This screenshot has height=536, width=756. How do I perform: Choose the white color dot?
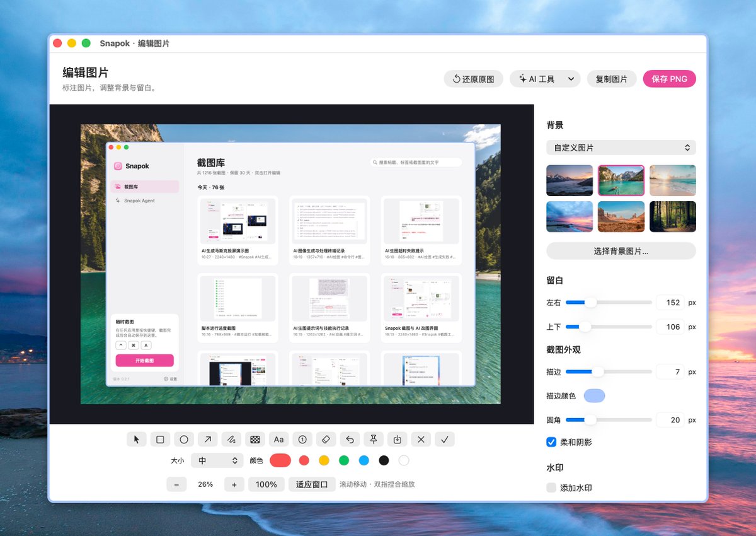(404, 460)
